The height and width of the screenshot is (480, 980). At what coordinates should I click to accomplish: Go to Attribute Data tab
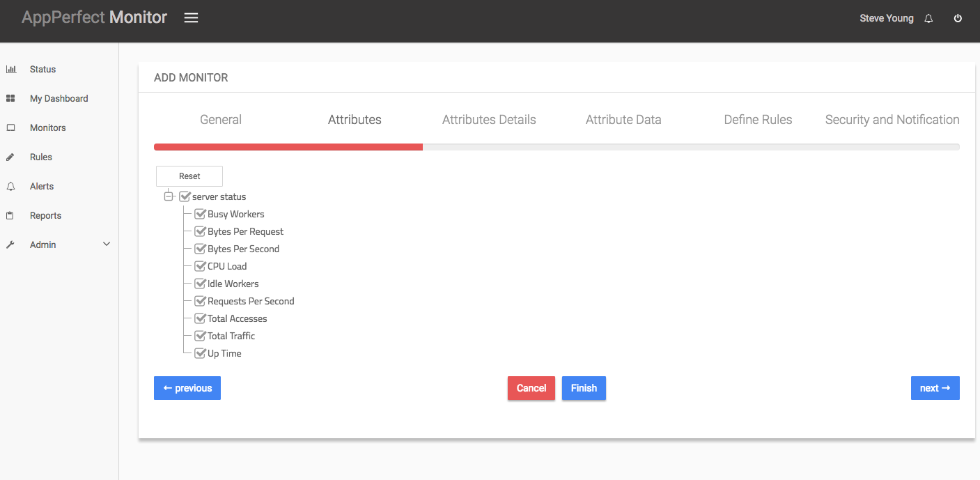pyautogui.click(x=623, y=120)
